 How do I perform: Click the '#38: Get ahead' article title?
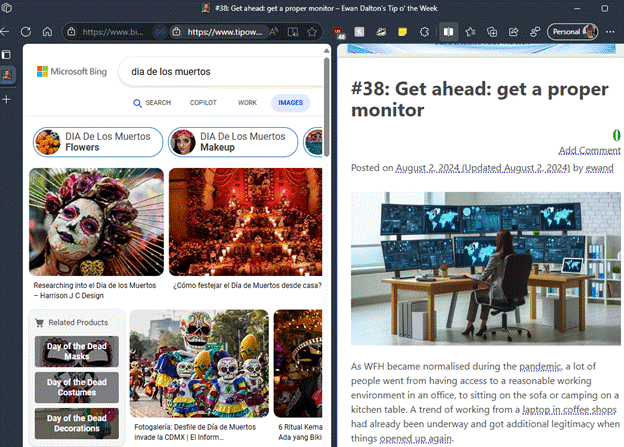pyautogui.click(x=480, y=100)
